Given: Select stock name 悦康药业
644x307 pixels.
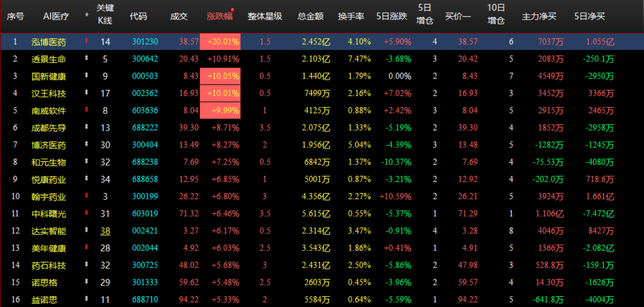Looking at the screenshot, I should coord(48,179).
